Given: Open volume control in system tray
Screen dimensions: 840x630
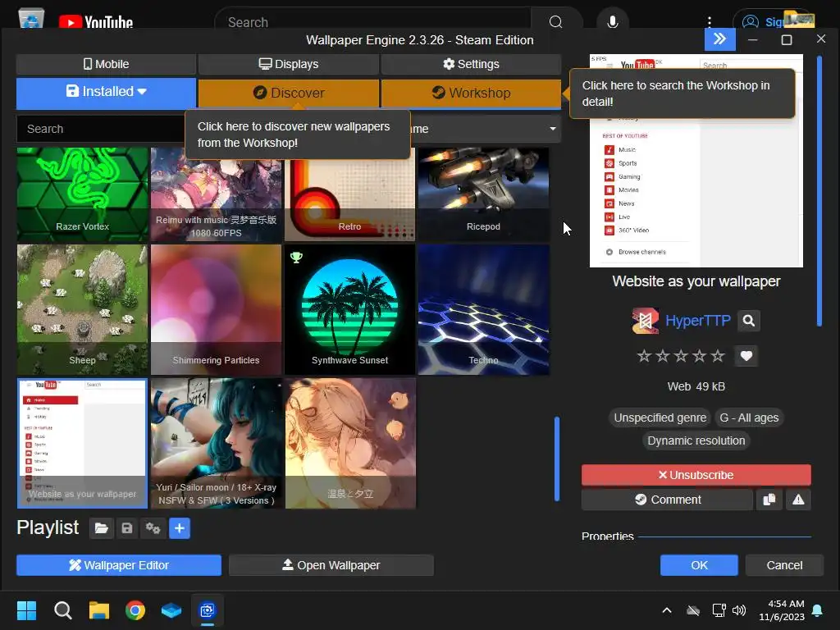Looking at the screenshot, I should [739, 610].
